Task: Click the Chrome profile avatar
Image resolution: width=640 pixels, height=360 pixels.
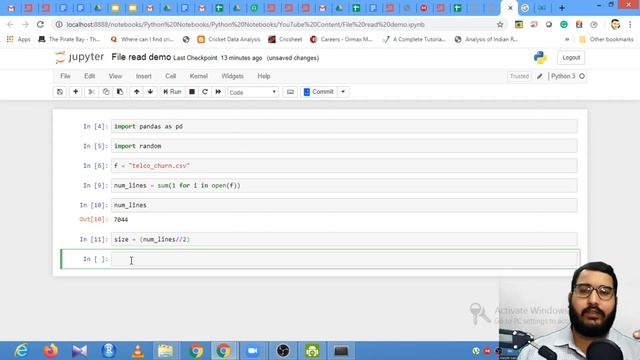Action: (616, 24)
